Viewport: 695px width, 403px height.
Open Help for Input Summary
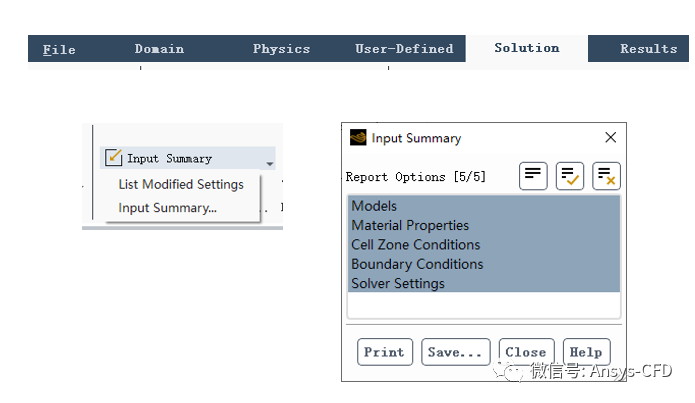(586, 352)
